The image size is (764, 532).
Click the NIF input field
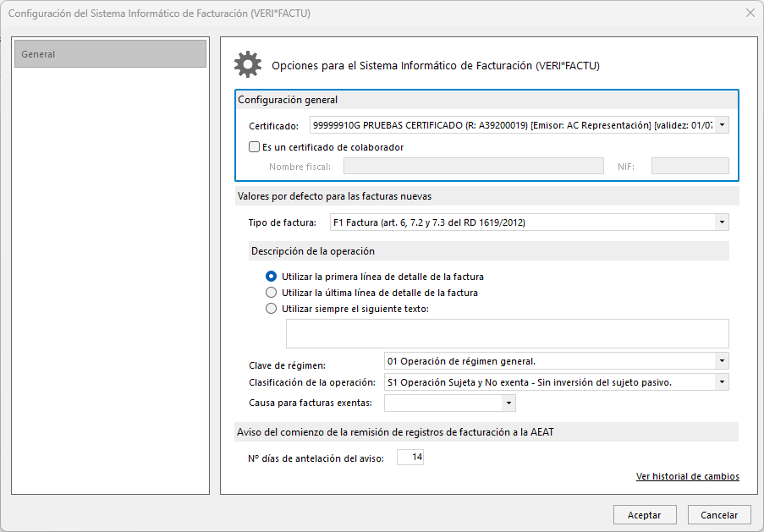coord(690,166)
